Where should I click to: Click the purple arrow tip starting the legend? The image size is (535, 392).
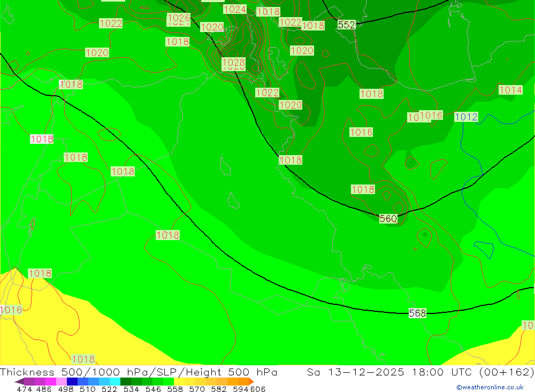(x=19, y=381)
